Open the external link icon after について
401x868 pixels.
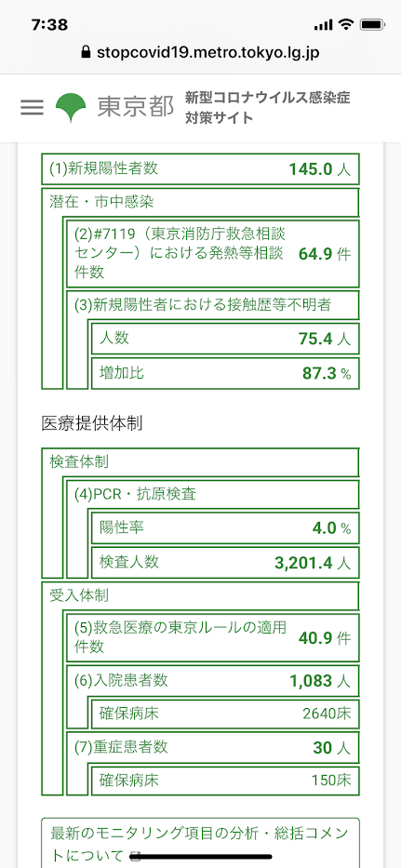click(135, 855)
